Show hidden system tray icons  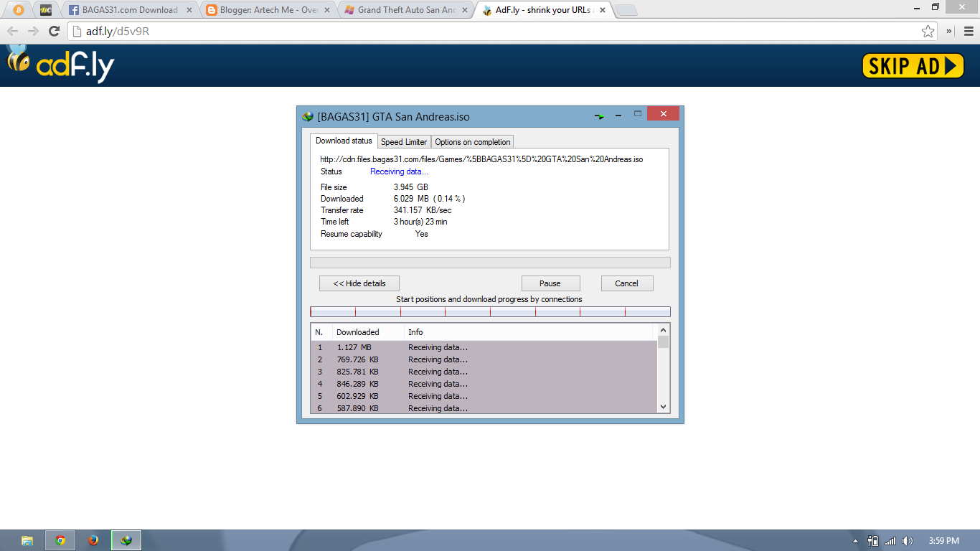[x=855, y=541]
